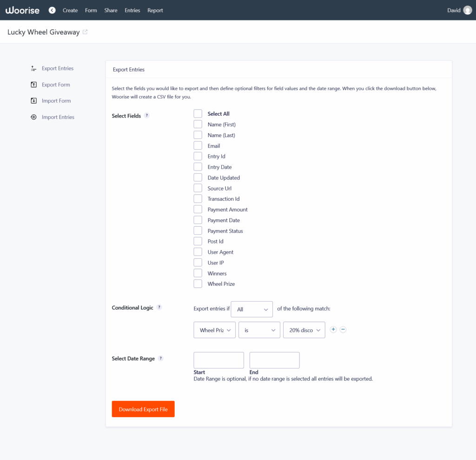Check the Wheel Prize field
Image resolution: width=476 pixels, height=460 pixels.
198,284
